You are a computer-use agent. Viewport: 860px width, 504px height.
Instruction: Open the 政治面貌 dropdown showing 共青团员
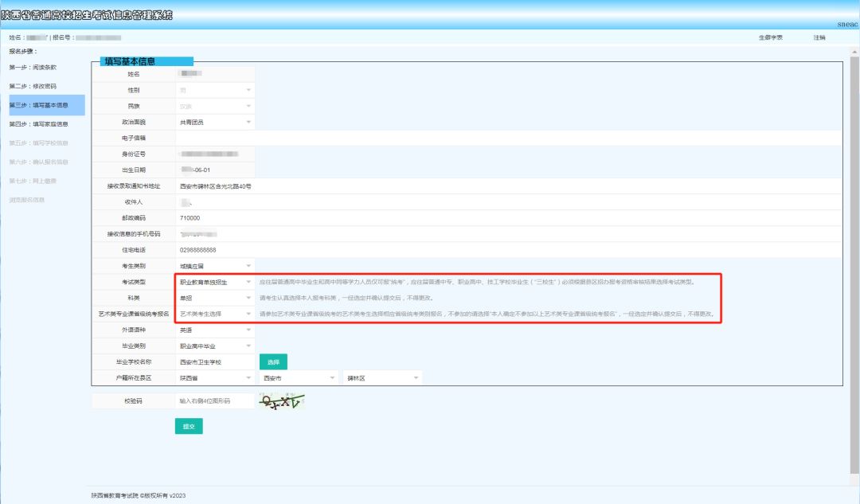pyautogui.click(x=215, y=122)
